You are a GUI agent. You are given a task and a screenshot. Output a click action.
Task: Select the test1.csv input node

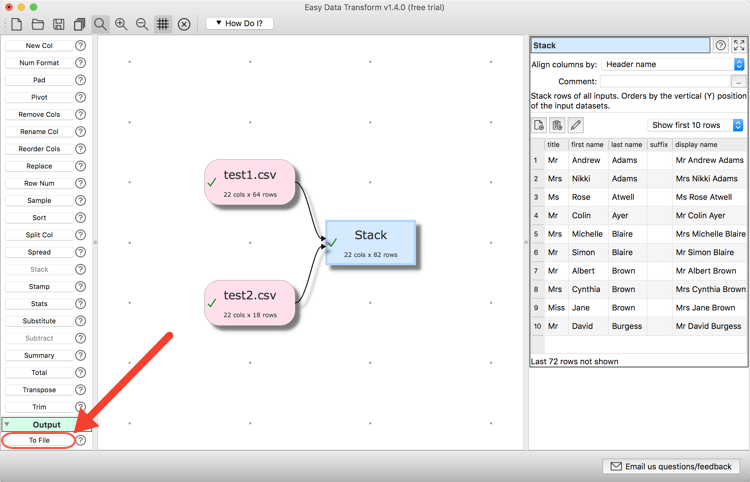point(250,182)
